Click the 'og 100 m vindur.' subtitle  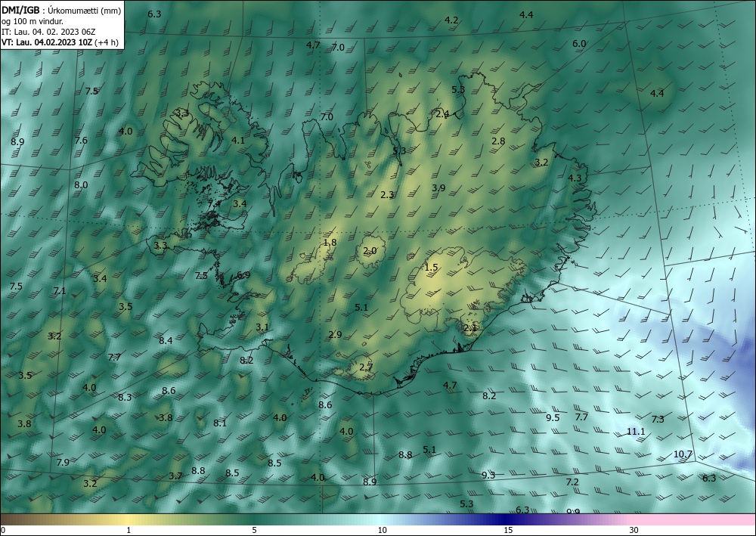click(33, 21)
